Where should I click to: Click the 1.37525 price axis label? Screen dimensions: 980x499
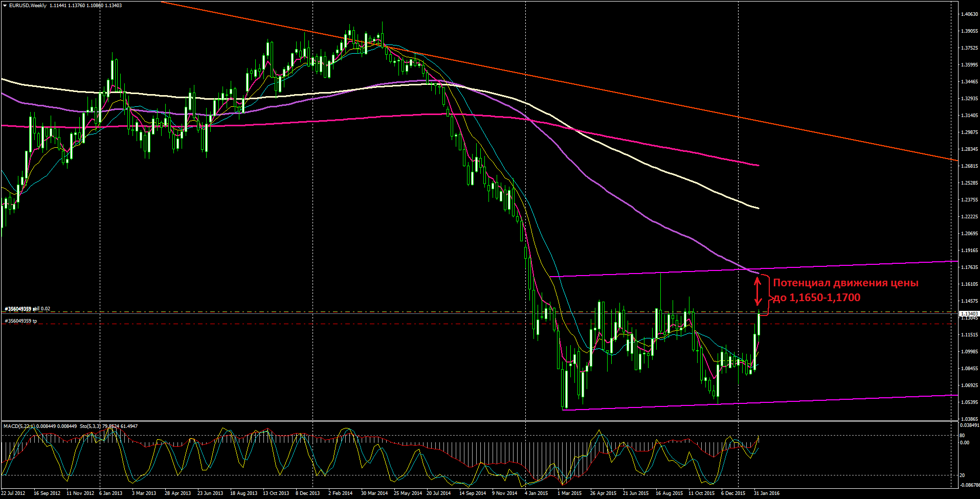[969, 48]
